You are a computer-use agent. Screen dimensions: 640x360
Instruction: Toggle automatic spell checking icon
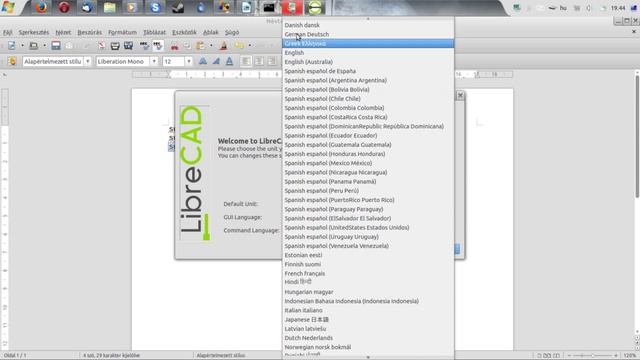158,46
